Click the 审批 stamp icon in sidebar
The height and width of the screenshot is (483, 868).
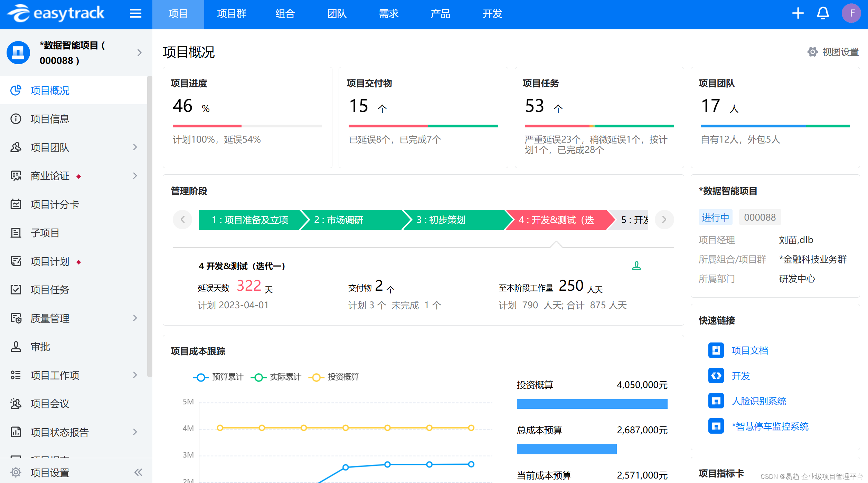pyautogui.click(x=16, y=346)
